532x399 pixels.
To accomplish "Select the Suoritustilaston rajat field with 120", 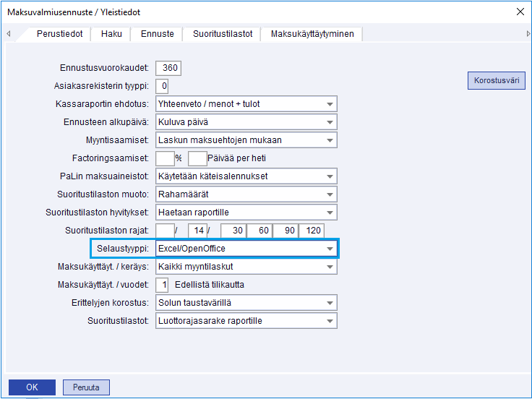I will coord(312,231).
